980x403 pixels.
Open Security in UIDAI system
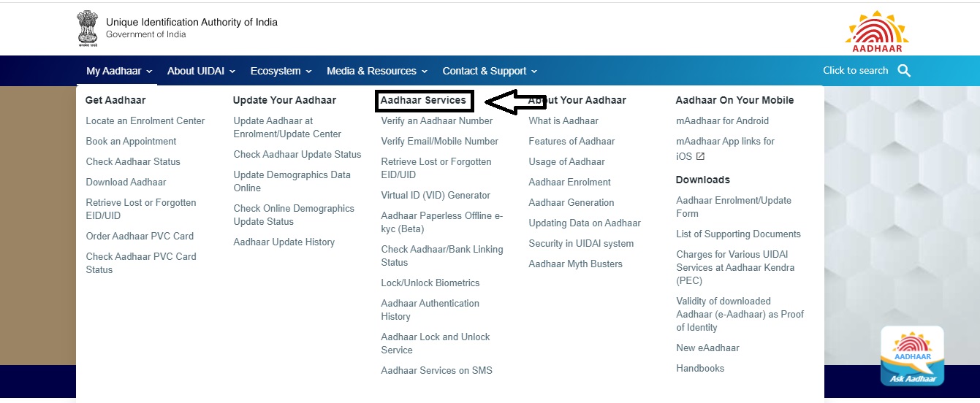pos(581,243)
